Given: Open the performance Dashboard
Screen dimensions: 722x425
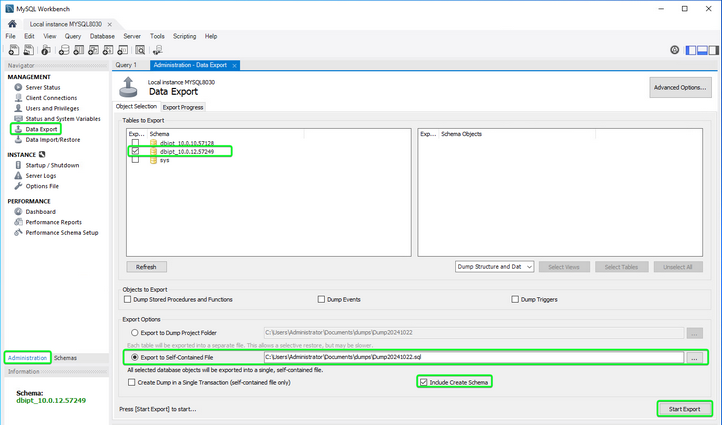Looking at the screenshot, I should click(x=41, y=212).
